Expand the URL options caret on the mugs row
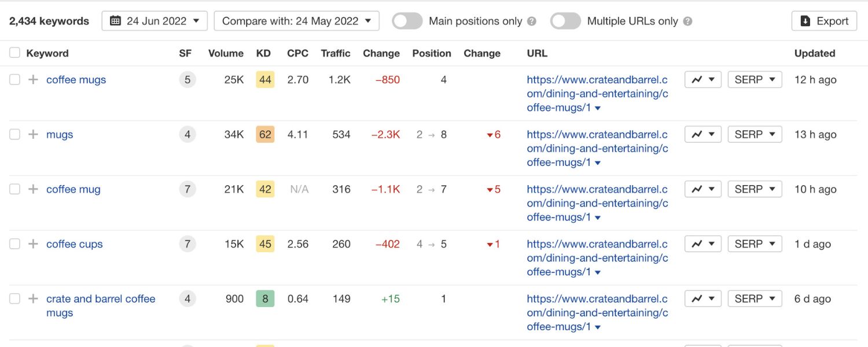Viewport: 868px width, 347px height. (x=598, y=162)
